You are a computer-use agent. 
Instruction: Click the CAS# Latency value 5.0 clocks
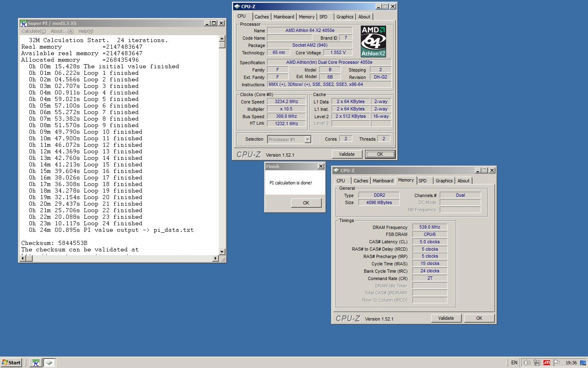pyautogui.click(x=430, y=242)
